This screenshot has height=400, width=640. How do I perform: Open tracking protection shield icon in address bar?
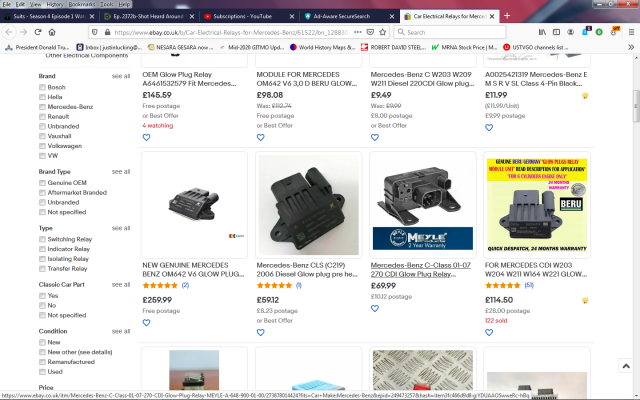pyautogui.click(x=95, y=32)
